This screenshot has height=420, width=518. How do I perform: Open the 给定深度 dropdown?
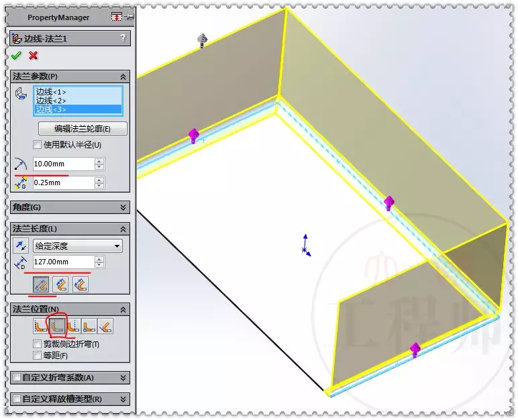click(78, 246)
